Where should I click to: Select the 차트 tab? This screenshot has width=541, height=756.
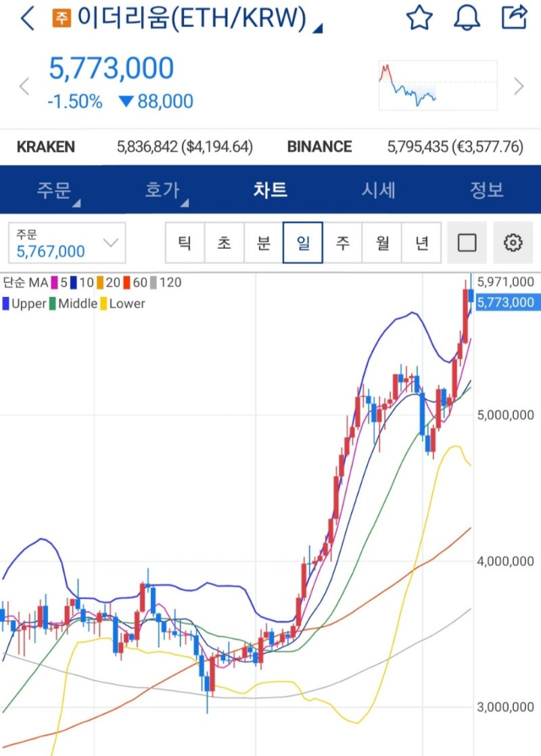tap(270, 190)
